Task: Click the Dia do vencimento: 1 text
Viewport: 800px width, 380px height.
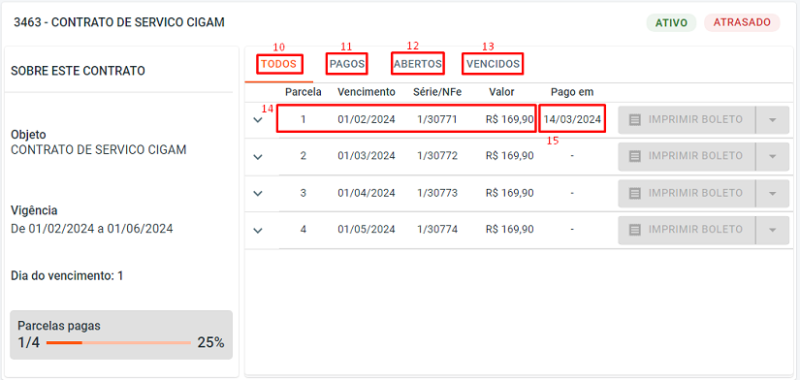Action: point(67,276)
